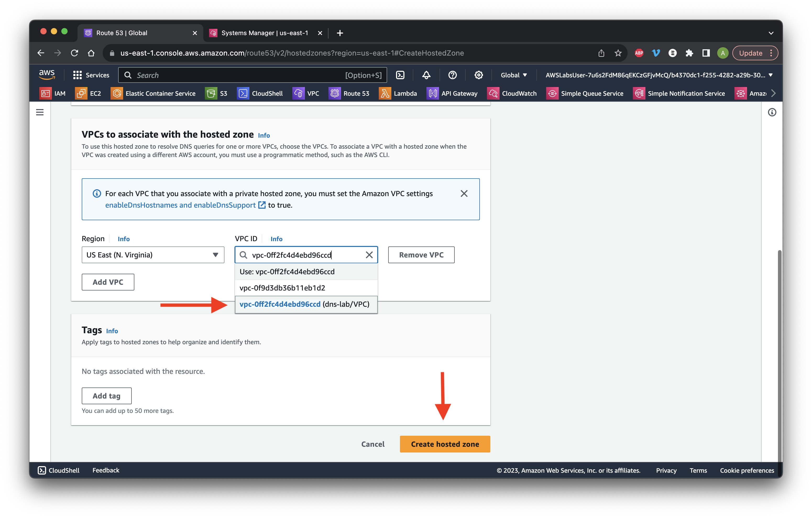Open a new browser tab
Screen dimensions: 812x517
(340, 33)
